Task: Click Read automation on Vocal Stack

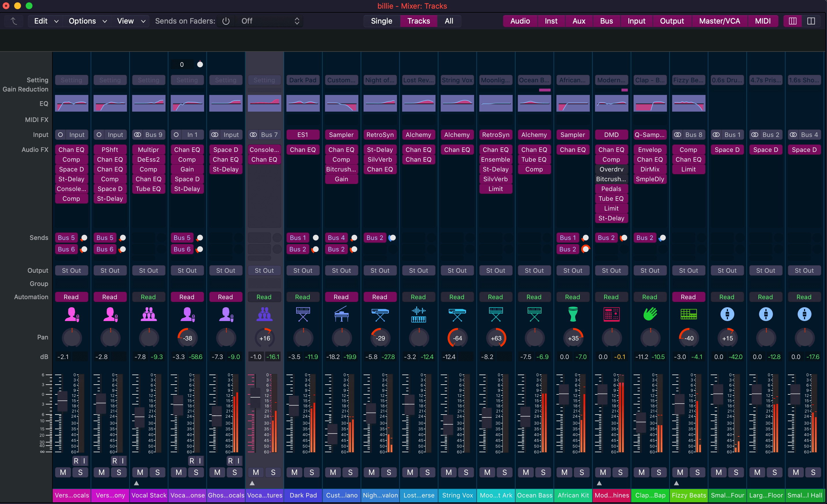Action: coord(148,297)
